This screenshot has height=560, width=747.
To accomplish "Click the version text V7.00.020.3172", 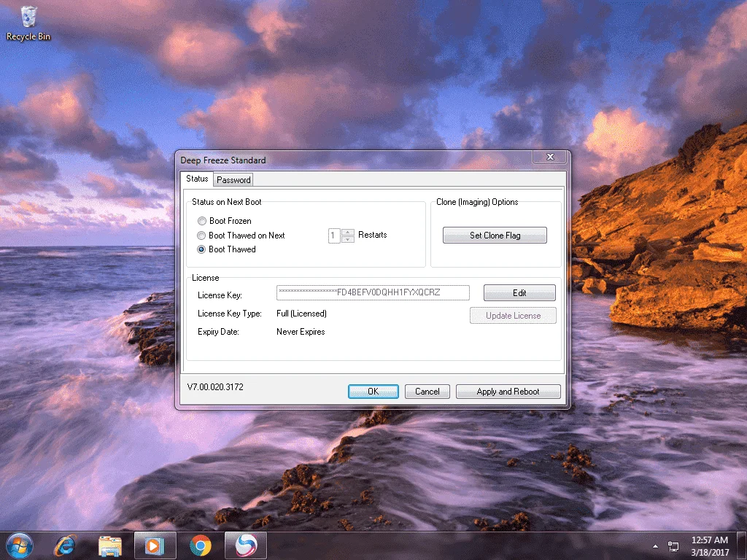I will click(215, 387).
